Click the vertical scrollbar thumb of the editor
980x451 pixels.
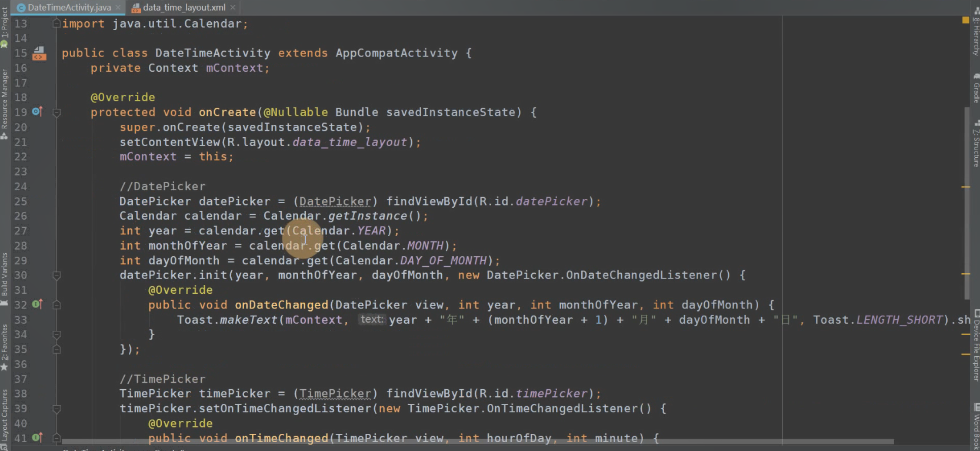pos(967,203)
